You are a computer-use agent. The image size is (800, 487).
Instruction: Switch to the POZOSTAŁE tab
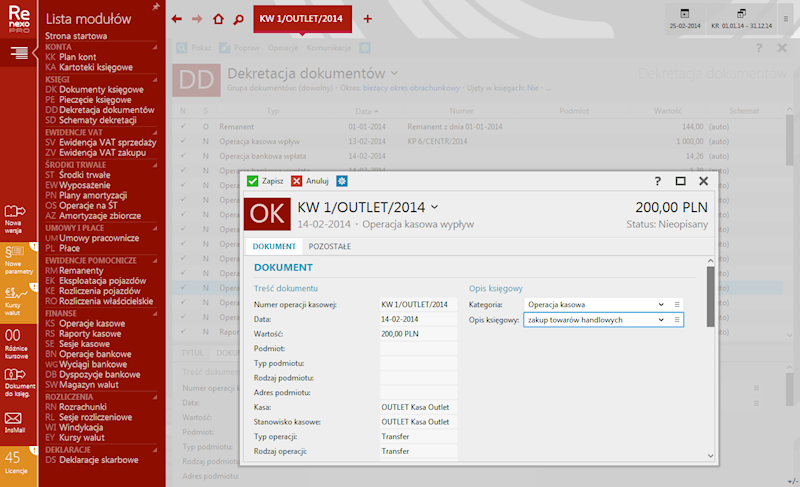(329, 245)
